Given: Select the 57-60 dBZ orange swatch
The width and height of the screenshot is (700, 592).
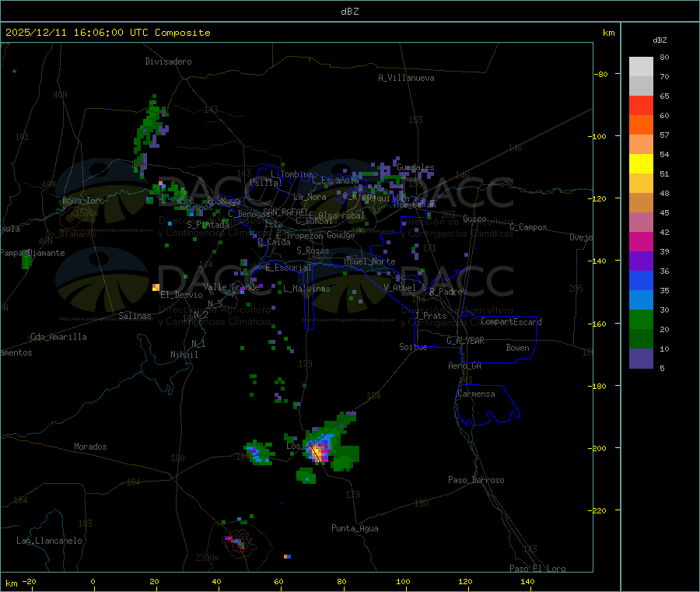Looking at the screenshot, I should tap(641, 125).
